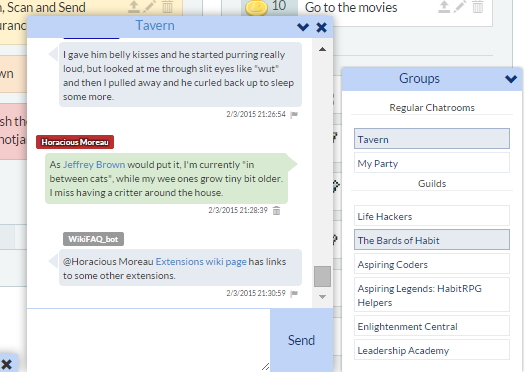Delete the Scan and Send task
Screen dimensions: 529x372
(167, 7)
